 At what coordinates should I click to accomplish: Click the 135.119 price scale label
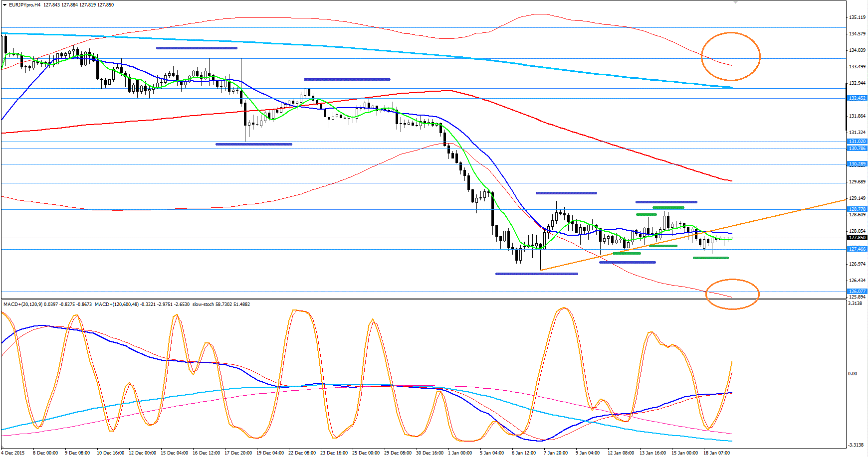[x=857, y=17]
